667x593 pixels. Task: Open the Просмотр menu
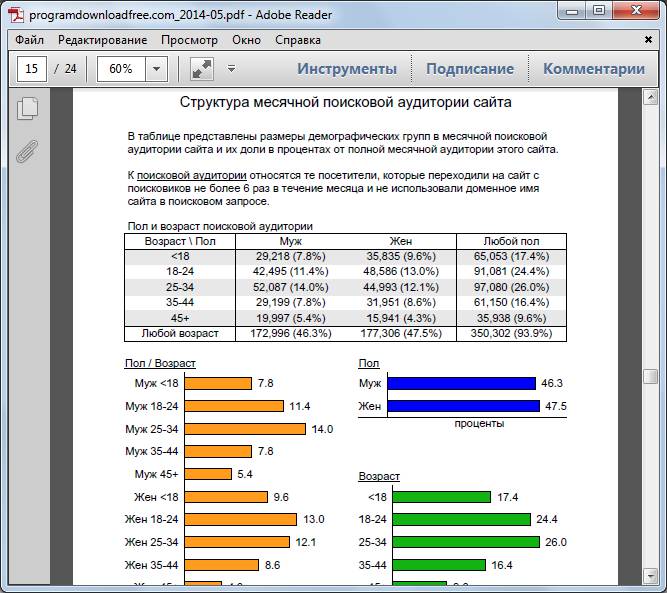click(189, 40)
